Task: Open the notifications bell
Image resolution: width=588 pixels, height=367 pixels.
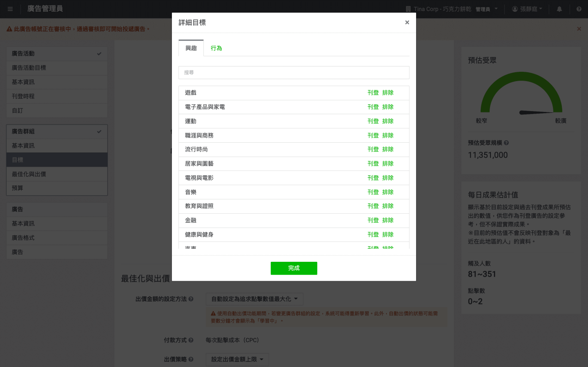Action: click(559, 8)
